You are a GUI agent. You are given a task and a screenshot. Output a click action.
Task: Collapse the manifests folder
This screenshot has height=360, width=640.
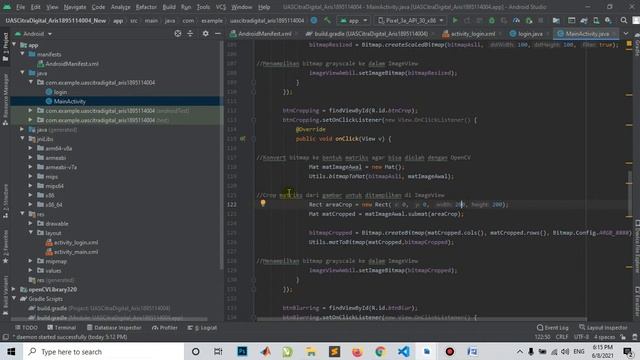[23, 54]
